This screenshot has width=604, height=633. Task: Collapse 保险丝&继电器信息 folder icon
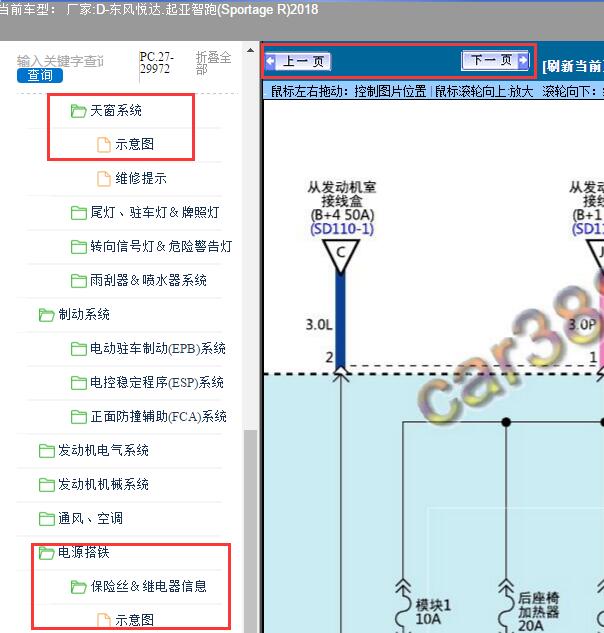[78, 586]
